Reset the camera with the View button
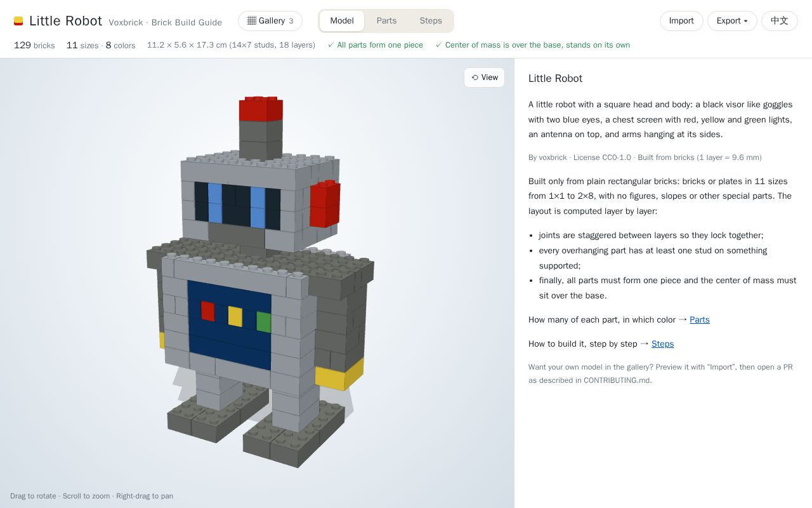Image resolution: width=812 pixels, height=508 pixels. point(484,77)
